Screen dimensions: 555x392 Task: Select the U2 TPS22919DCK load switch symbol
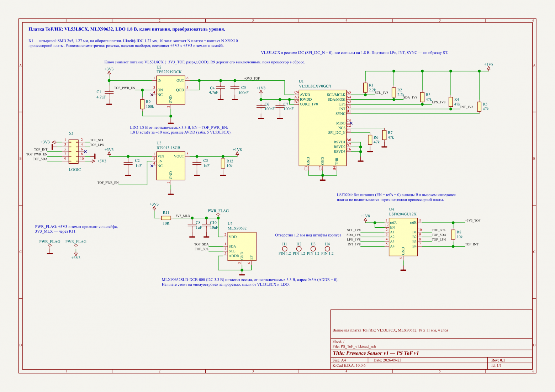point(171,90)
